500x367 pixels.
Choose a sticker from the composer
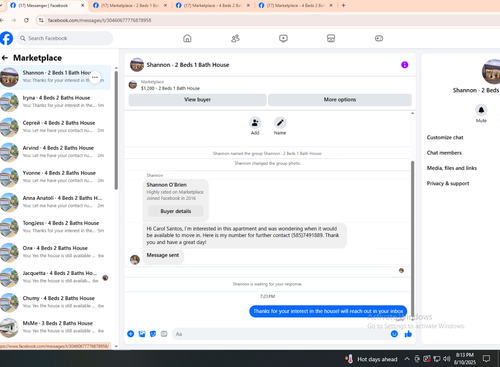click(153, 334)
